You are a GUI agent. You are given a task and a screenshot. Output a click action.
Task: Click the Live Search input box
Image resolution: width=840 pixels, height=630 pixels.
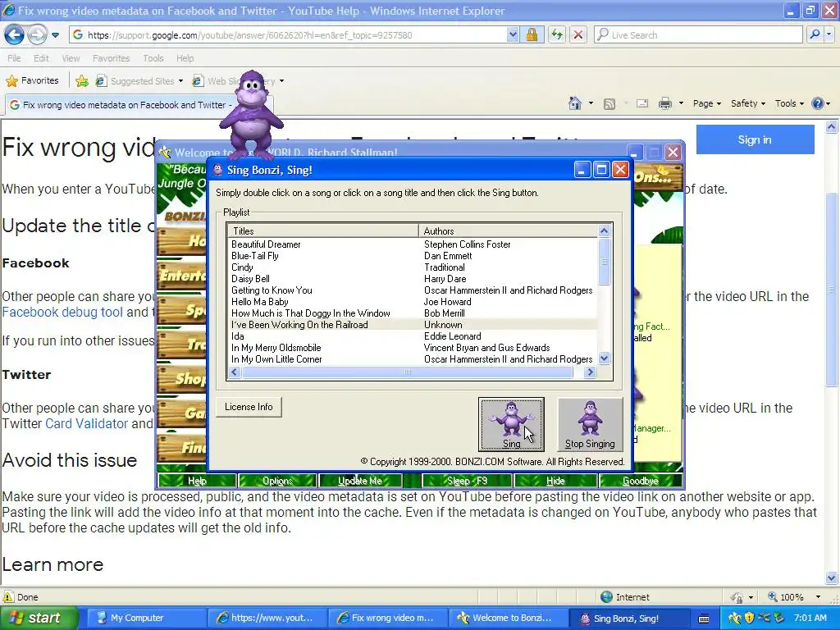(x=699, y=35)
